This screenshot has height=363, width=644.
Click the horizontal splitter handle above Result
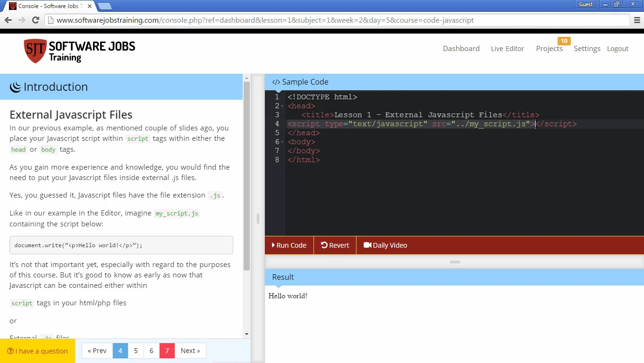coord(455,262)
